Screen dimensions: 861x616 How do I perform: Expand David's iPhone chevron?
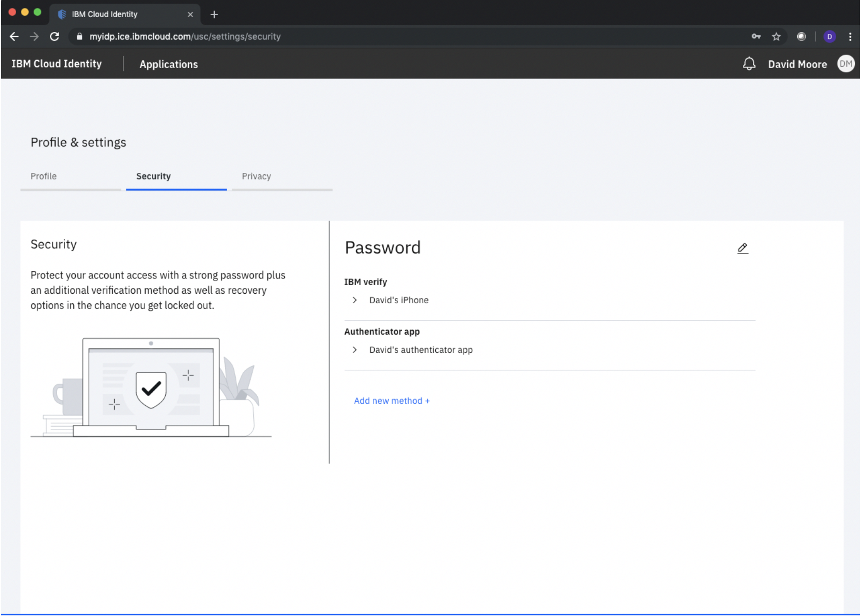(354, 300)
